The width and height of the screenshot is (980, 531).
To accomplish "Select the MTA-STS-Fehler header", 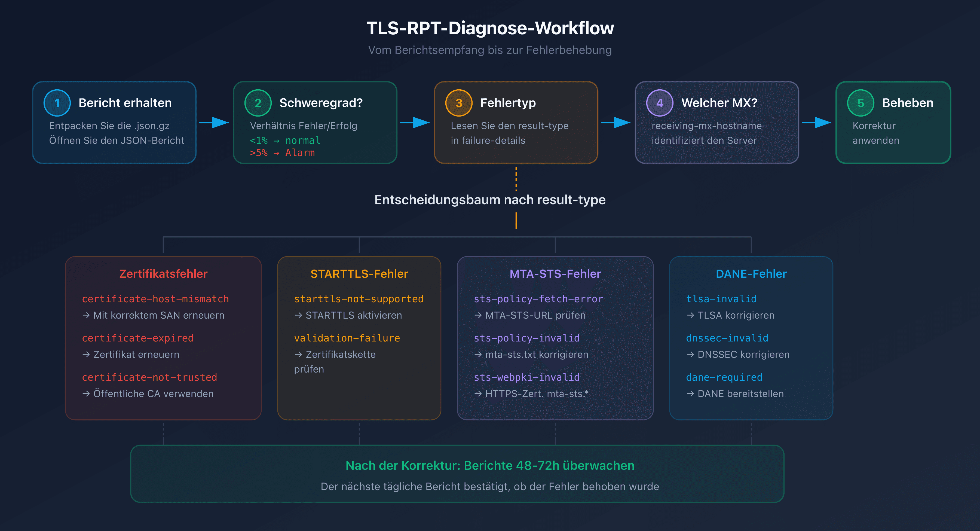I will (555, 273).
